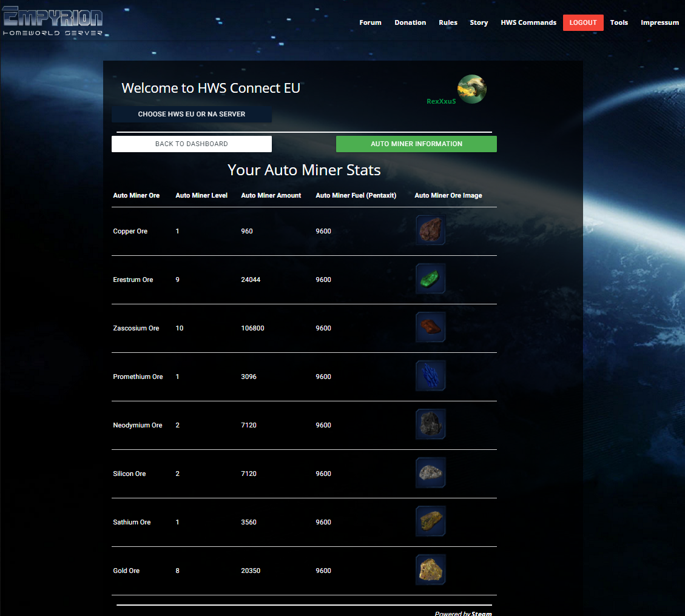685x616 pixels.
Task: Open the Impressum page link
Action: 660,22
